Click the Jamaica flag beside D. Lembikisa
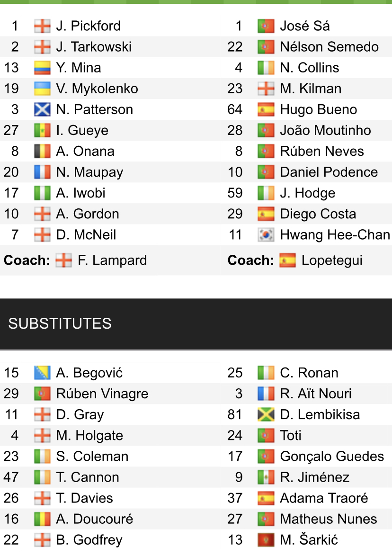This screenshot has height=556, width=392. tap(266, 414)
